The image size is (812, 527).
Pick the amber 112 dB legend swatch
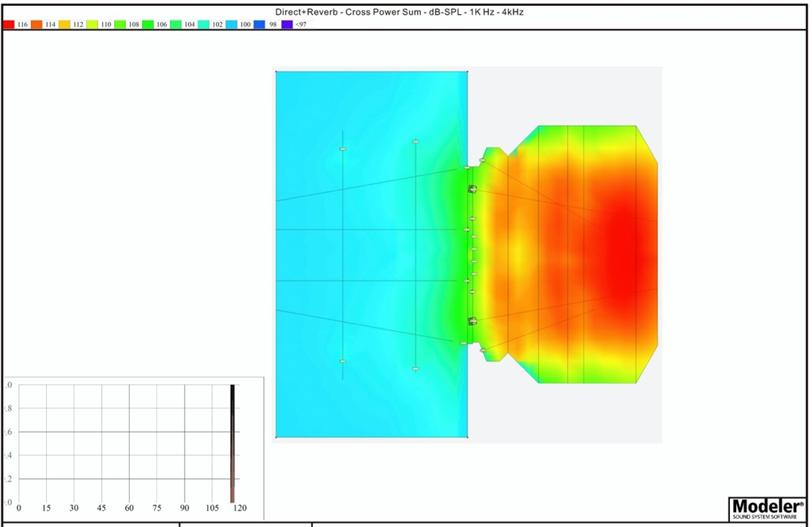[x=64, y=25]
